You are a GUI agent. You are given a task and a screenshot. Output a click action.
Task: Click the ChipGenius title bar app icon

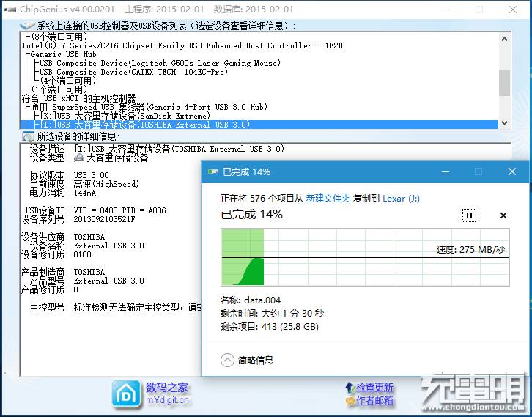point(10,10)
